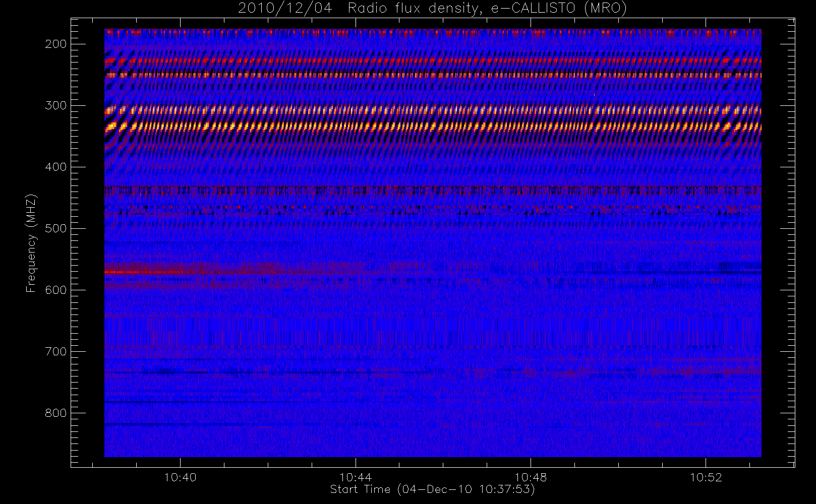Click the 10:44 time tick label
This screenshot has width=816, height=504.
(x=356, y=477)
